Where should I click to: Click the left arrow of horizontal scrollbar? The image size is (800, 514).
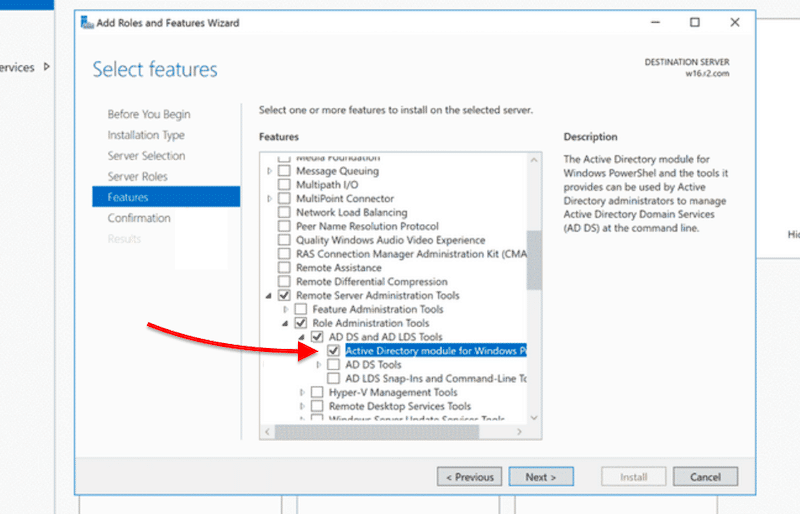click(x=267, y=432)
